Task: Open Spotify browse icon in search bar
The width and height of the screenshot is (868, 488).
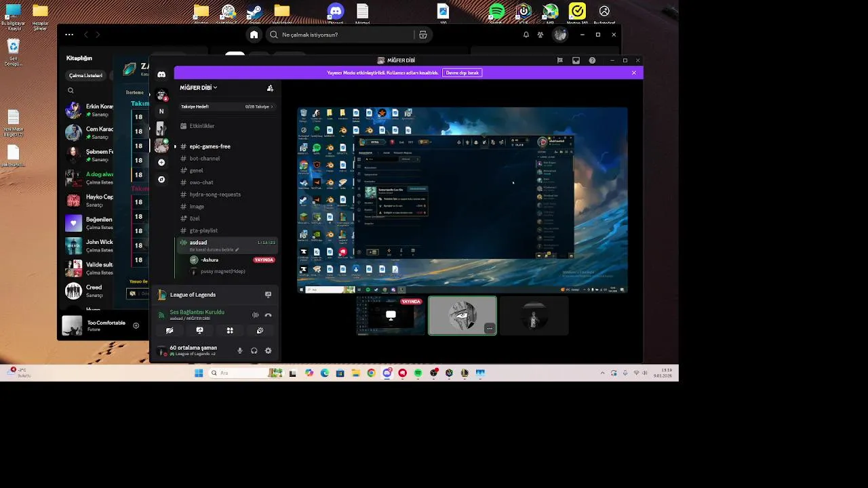Action: (422, 35)
